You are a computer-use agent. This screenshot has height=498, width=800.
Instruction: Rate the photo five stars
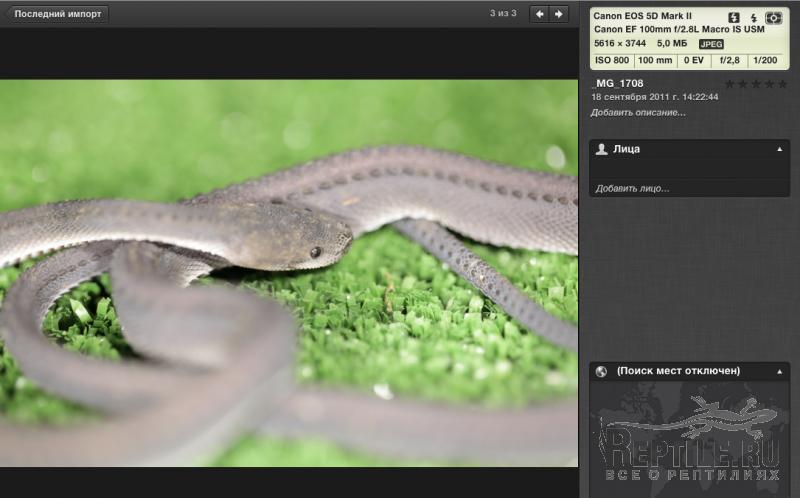coord(782,84)
